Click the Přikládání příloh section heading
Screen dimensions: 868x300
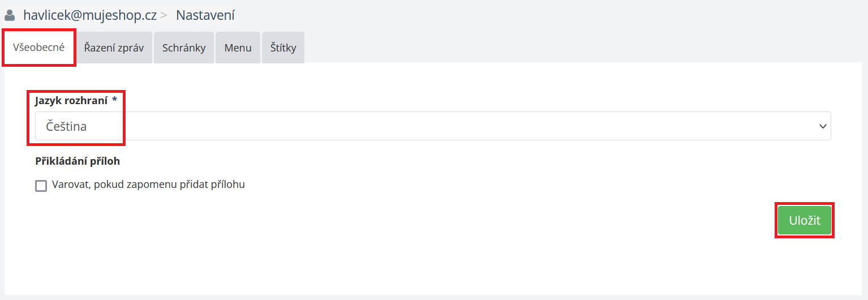coord(78,161)
